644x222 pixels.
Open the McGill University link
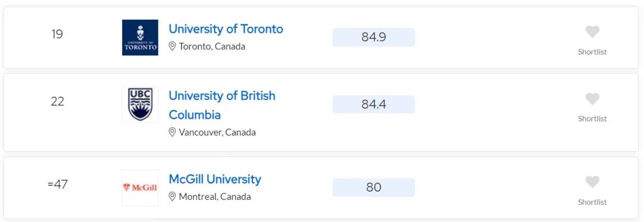(x=215, y=179)
